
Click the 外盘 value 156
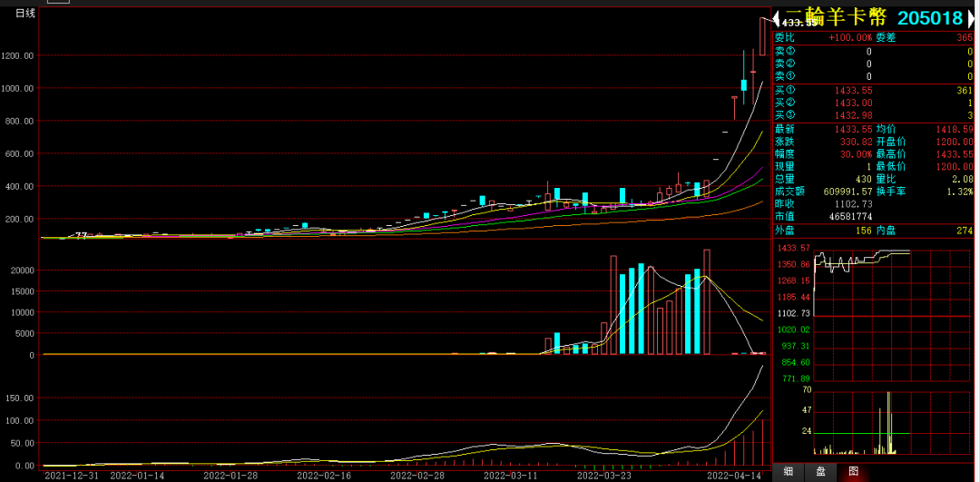pyautogui.click(x=865, y=231)
